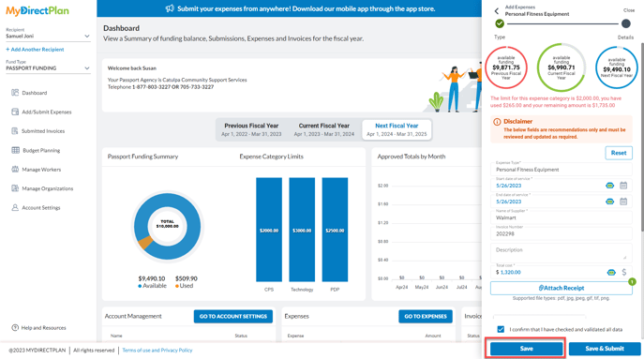This screenshot has width=644, height=359.
Task: Click the Expense Type field
Action: 561,169
